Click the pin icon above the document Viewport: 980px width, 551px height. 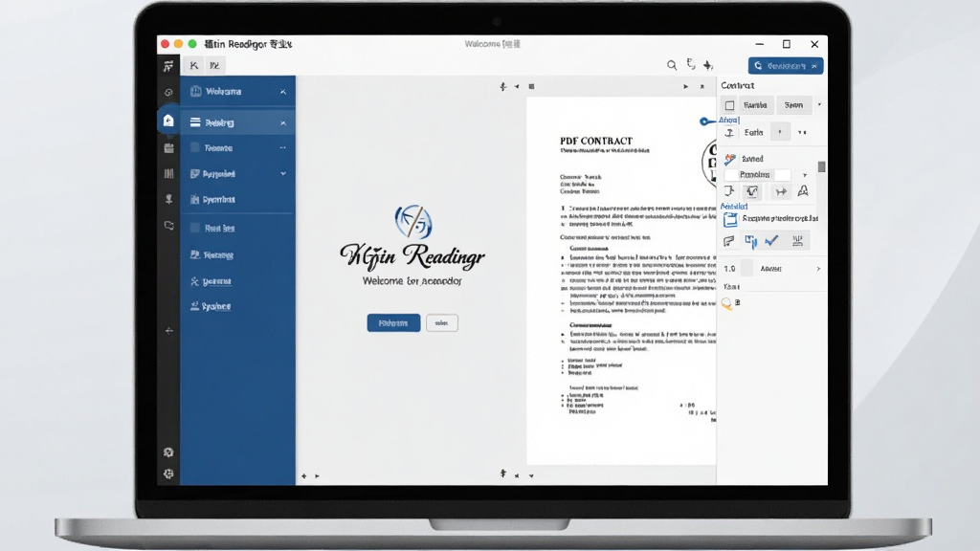[503, 86]
